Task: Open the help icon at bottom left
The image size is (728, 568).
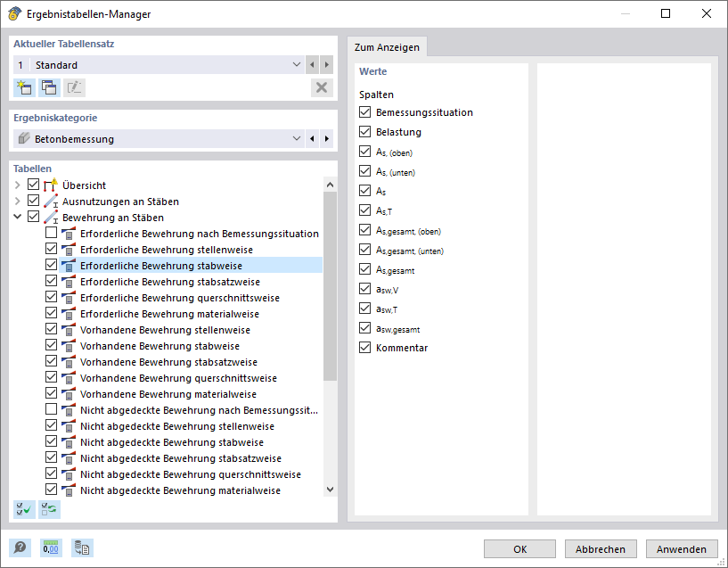Action: click(x=20, y=548)
